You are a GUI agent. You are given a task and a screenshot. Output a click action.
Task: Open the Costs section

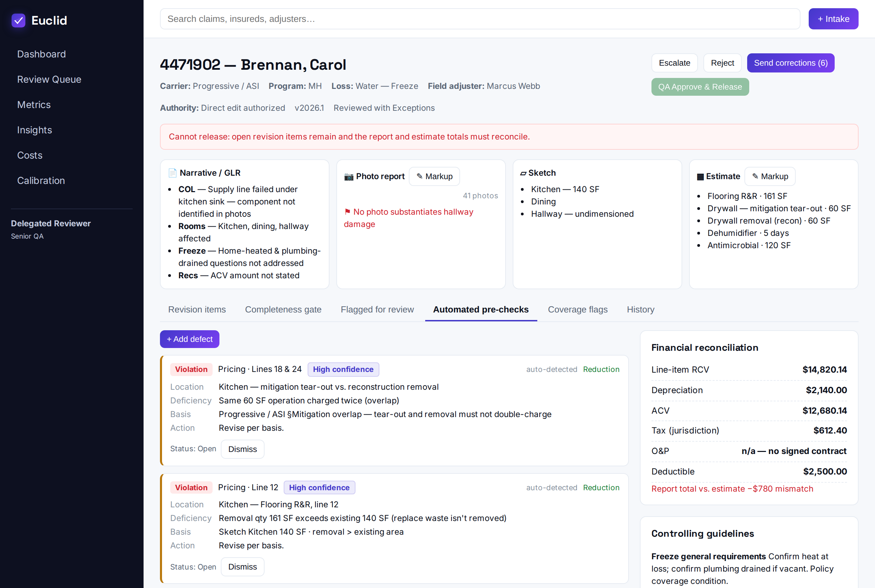(x=30, y=155)
